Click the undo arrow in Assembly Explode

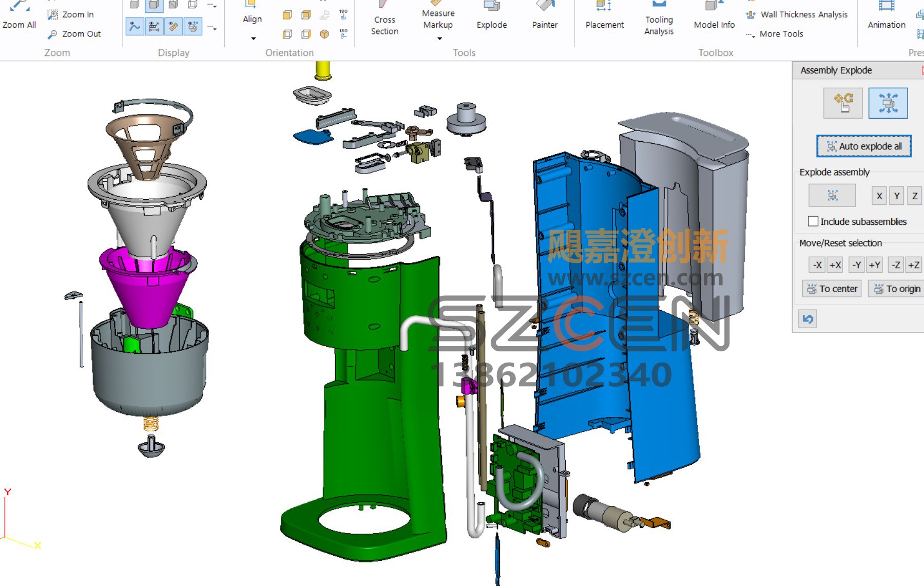[x=808, y=319]
